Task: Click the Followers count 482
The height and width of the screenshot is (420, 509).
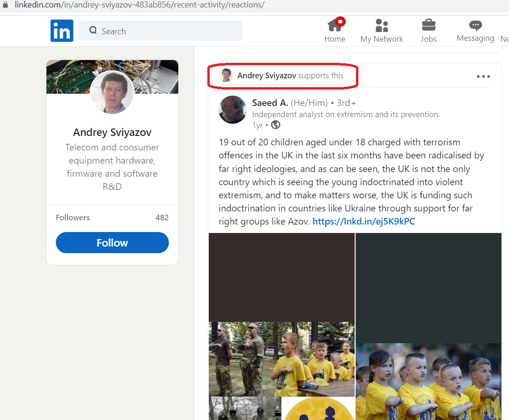Action: [x=162, y=217]
